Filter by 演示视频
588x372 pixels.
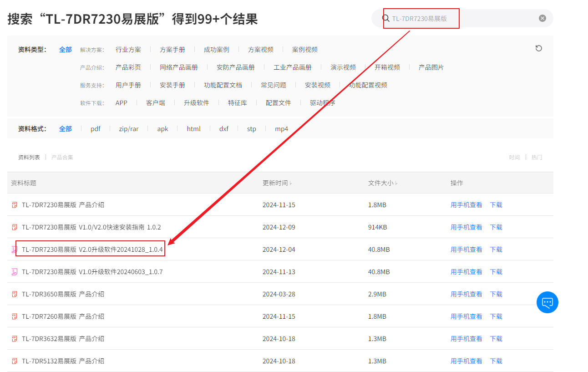point(343,67)
